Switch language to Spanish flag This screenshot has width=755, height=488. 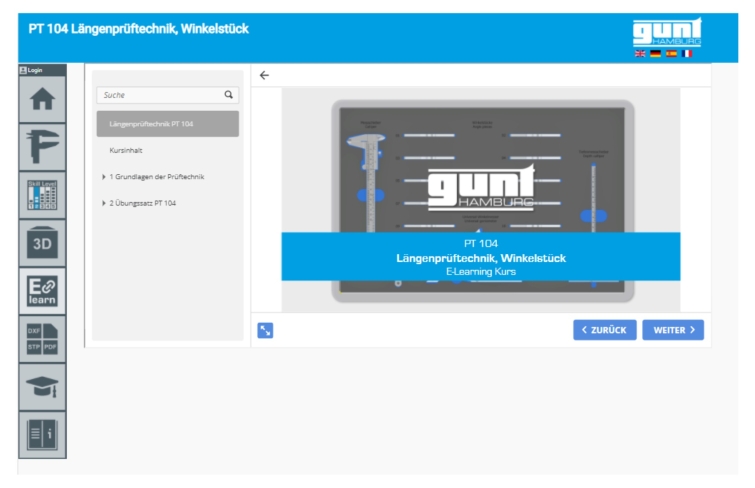[x=671, y=53]
